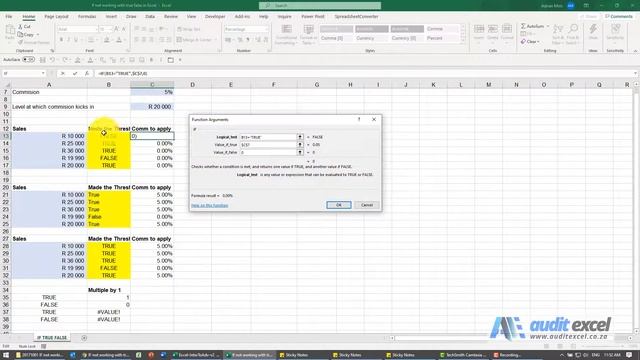
Task: Toggle Wrap Text in Alignment group
Action: click(x=189, y=29)
